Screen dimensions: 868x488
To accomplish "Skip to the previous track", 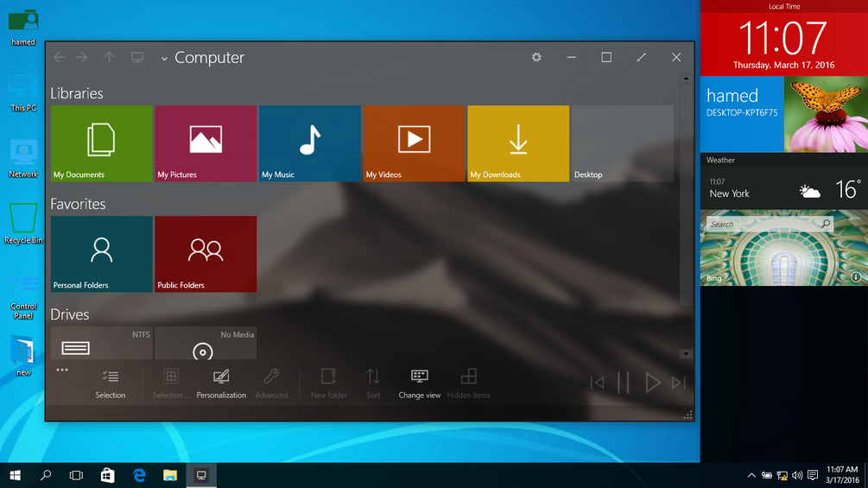I will tap(598, 383).
